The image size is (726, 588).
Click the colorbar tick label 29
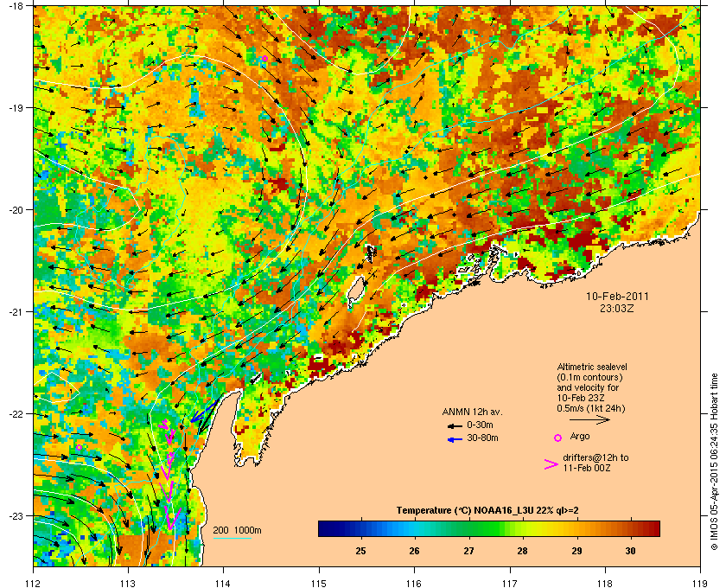point(576,551)
